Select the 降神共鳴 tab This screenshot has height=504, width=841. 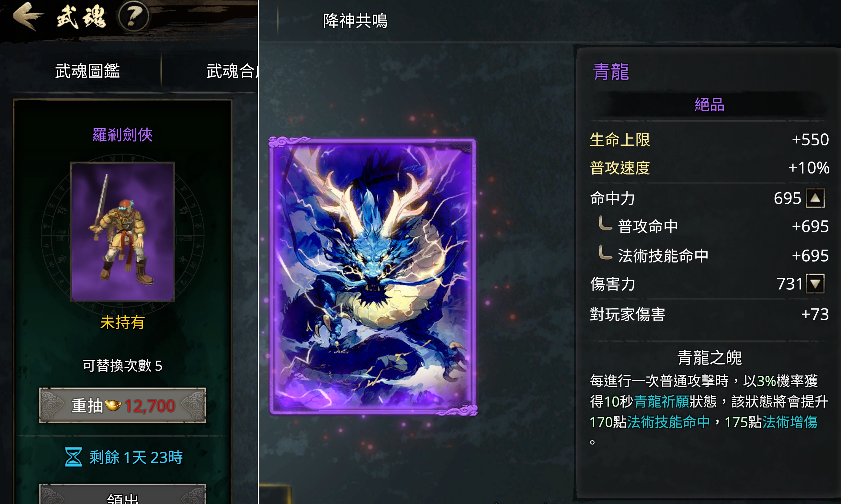(x=355, y=21)
